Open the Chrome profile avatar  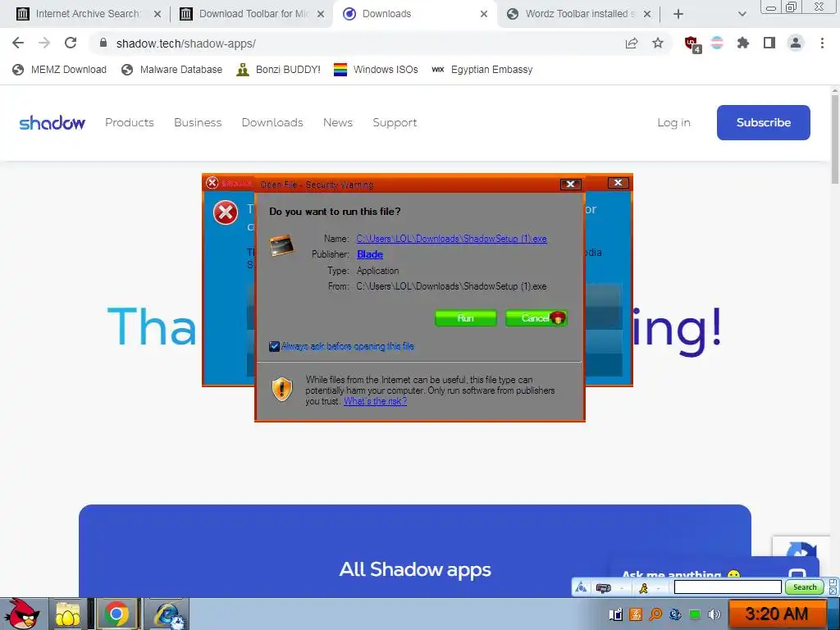pyautogui.click(x=796, y=43)
